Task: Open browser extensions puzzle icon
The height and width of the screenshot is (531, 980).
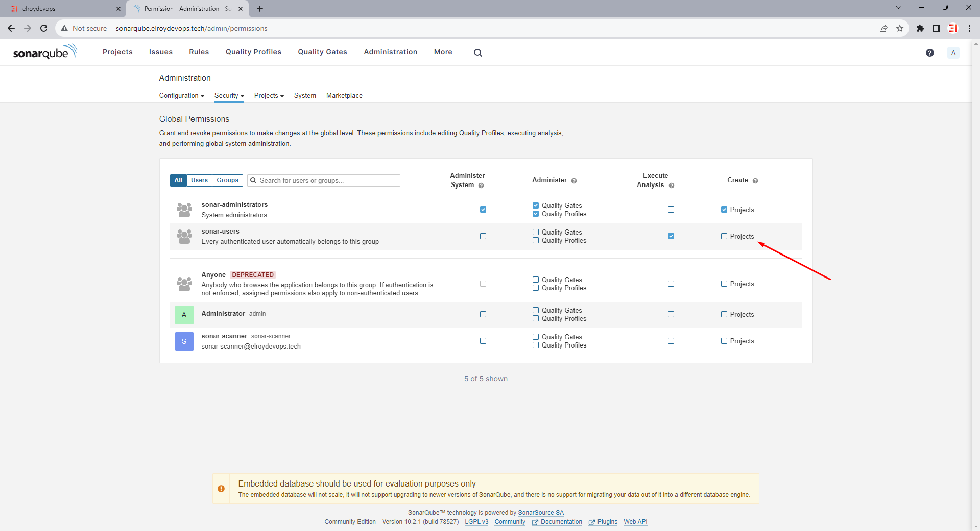Action: [x=920, y=28]
